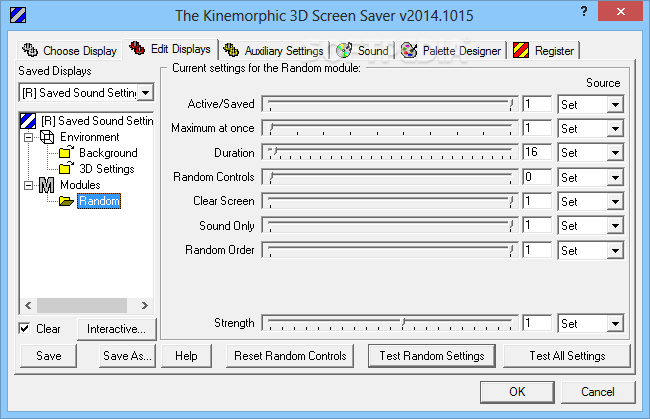Click the Duration slider track
Image resolution: width=650 pixels, height=419 pixels.
coord(390,153)
